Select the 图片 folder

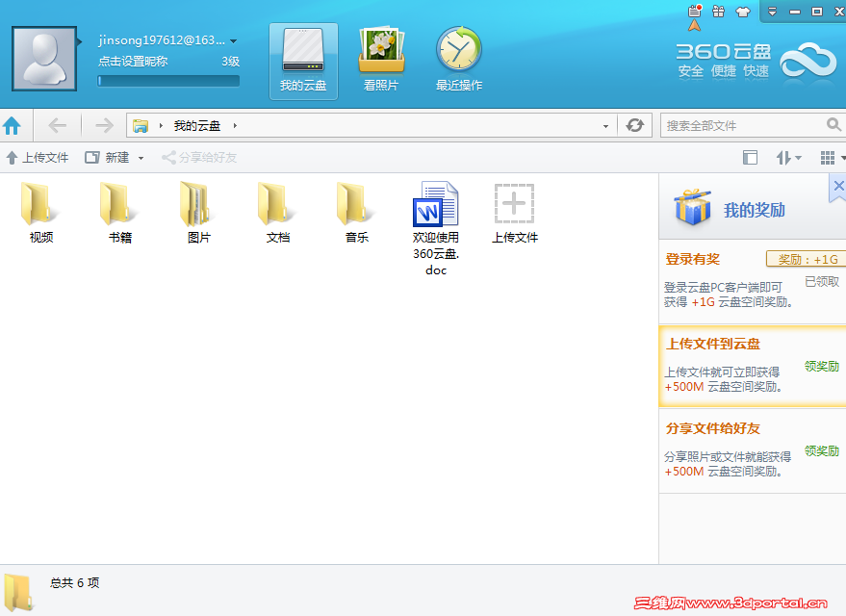point(198,213)
